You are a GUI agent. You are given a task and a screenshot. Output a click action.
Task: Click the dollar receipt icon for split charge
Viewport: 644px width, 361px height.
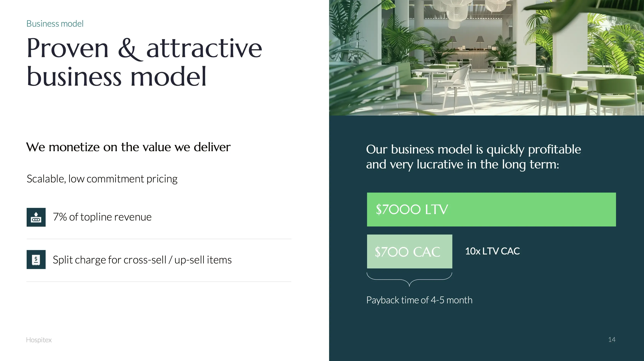tap(36, 259)
